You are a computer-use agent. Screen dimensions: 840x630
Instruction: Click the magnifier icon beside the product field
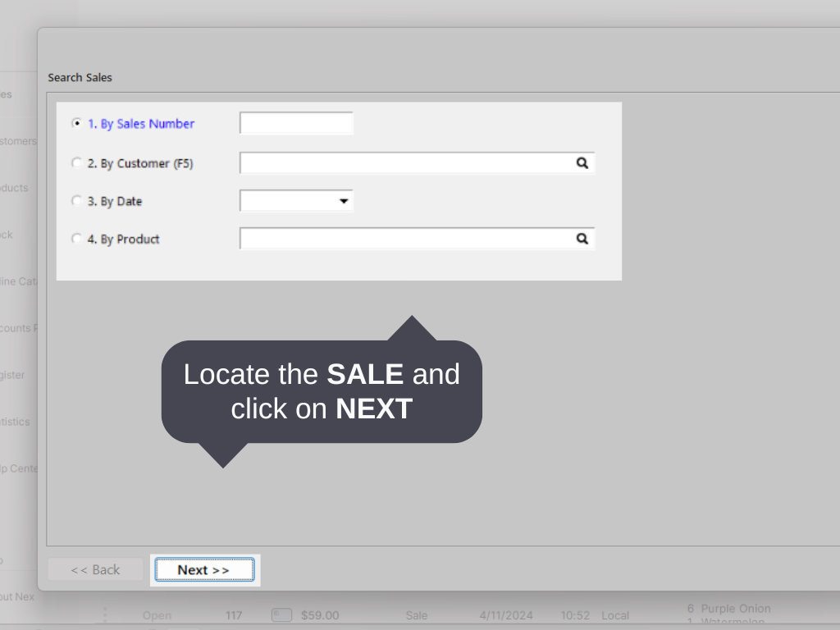tap(582, 238)
